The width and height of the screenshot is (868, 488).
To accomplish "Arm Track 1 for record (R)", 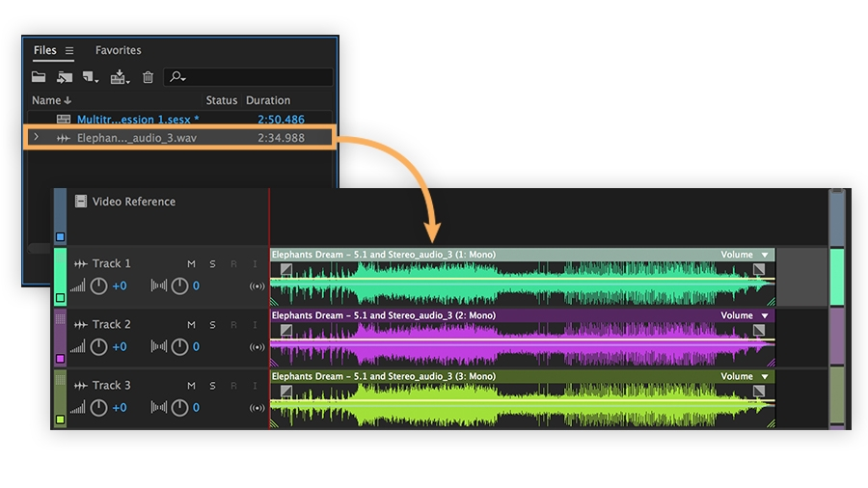I will 233,264.
